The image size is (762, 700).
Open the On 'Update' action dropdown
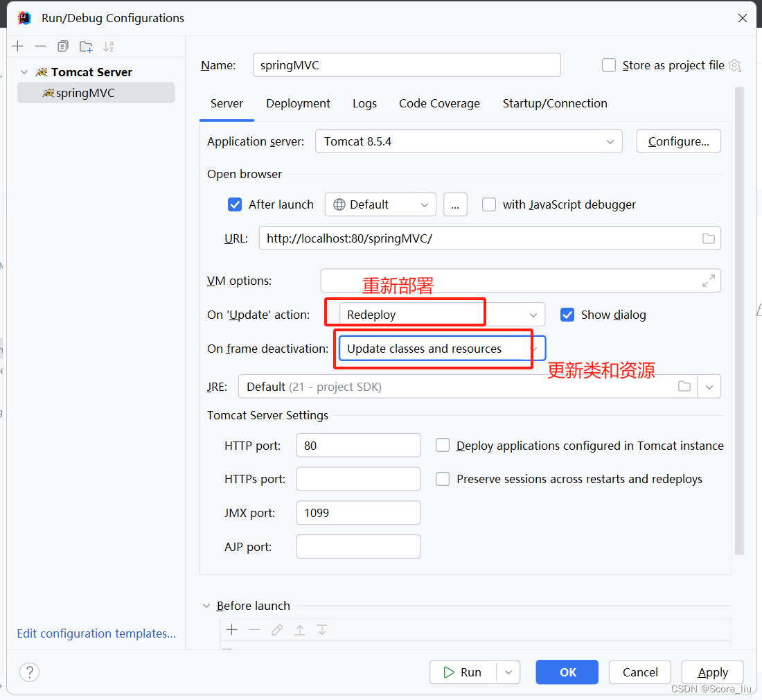click(x=442, y=315)
